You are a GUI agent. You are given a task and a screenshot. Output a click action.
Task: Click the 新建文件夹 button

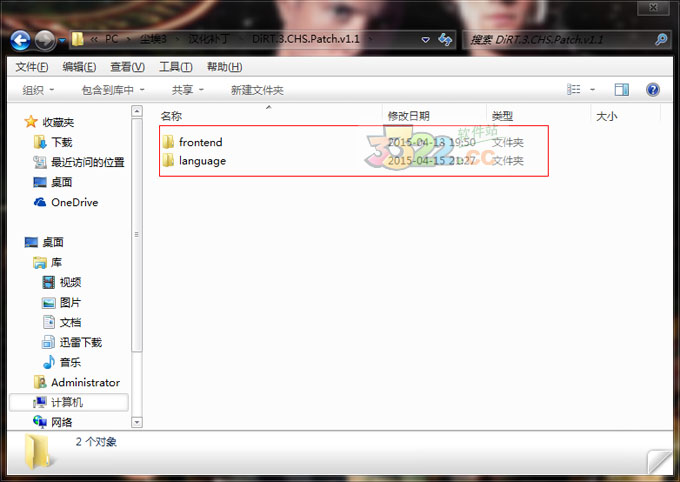[x=257, y=90]
